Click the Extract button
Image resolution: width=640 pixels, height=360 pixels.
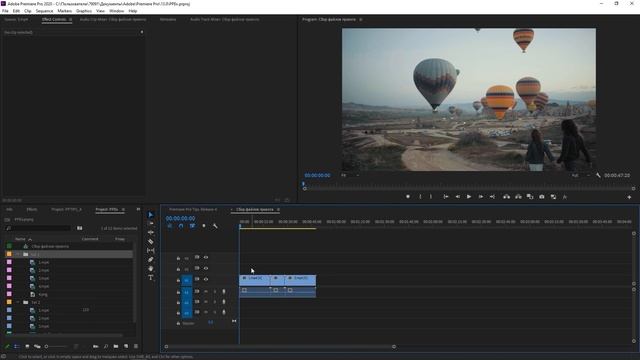(518, 197)
